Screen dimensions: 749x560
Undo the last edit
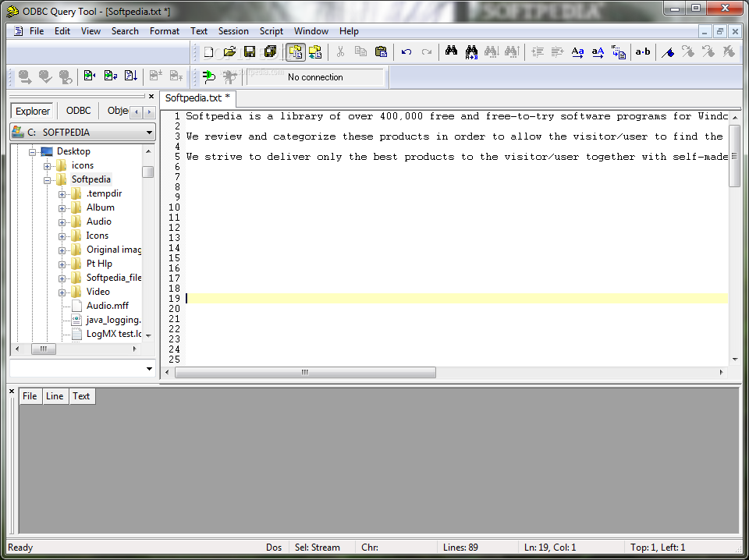[x=406, y=51]
